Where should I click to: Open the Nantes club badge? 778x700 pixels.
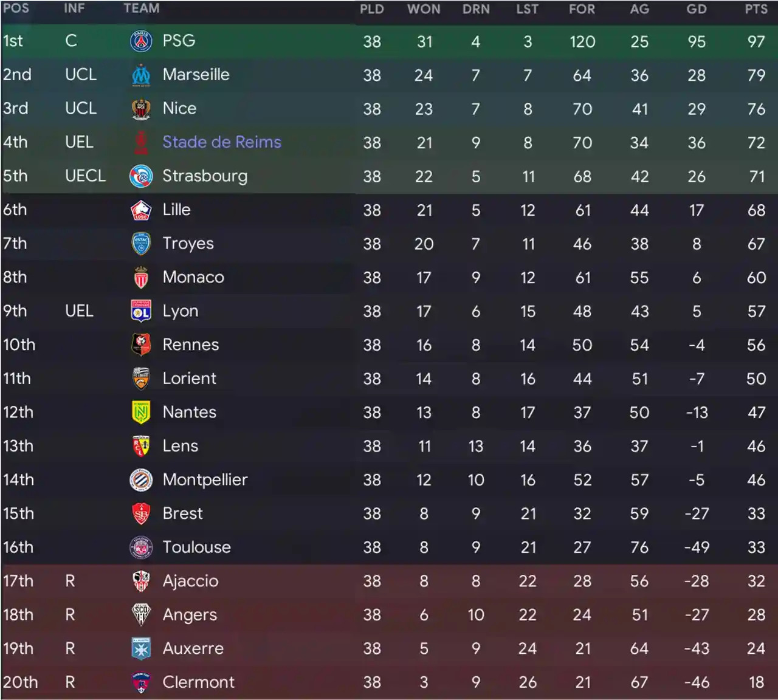pyautogui.click(x=141, y=413)
